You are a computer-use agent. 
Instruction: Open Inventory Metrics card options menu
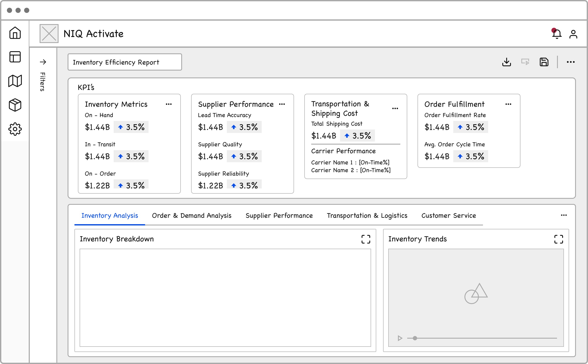[169, 104]
